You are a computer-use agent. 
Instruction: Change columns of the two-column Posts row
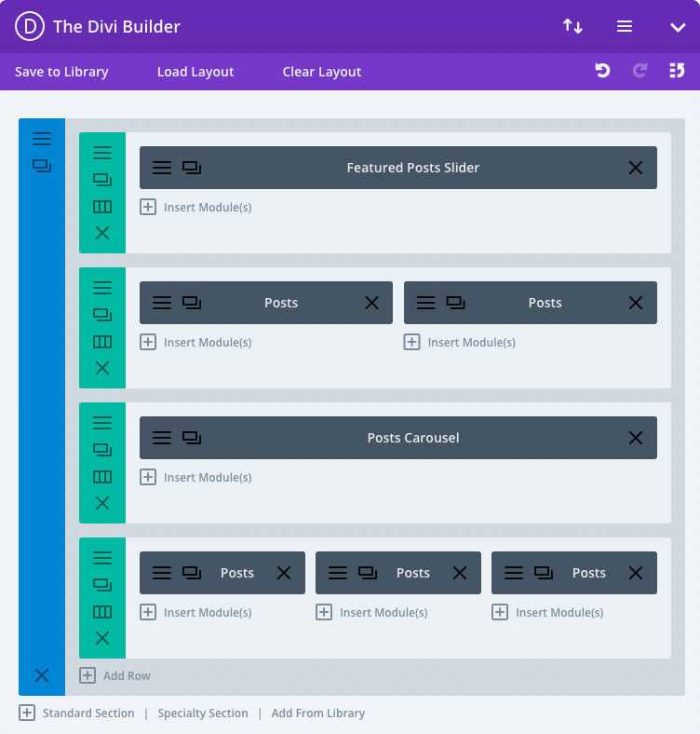click(102, 342)
